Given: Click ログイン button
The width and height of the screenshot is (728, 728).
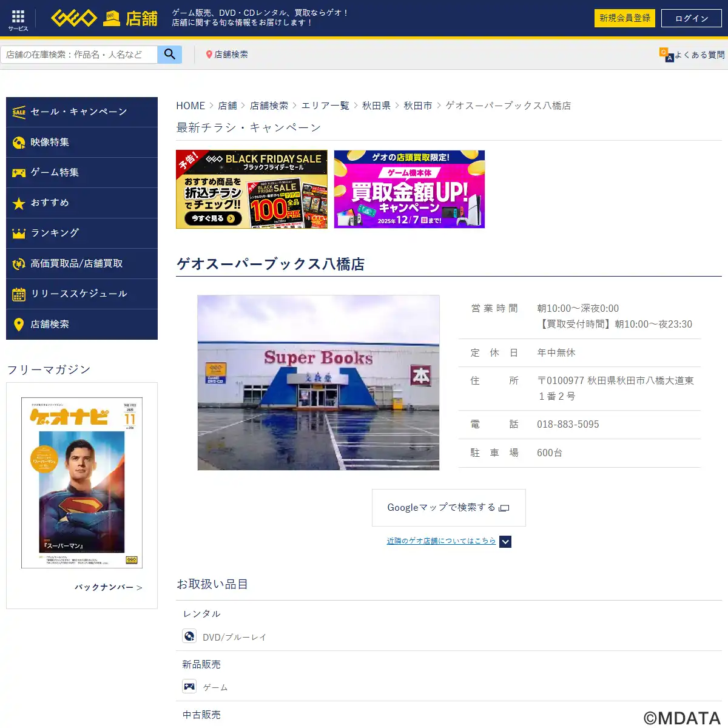Looking at the screenshot, I should coord(692,18).
